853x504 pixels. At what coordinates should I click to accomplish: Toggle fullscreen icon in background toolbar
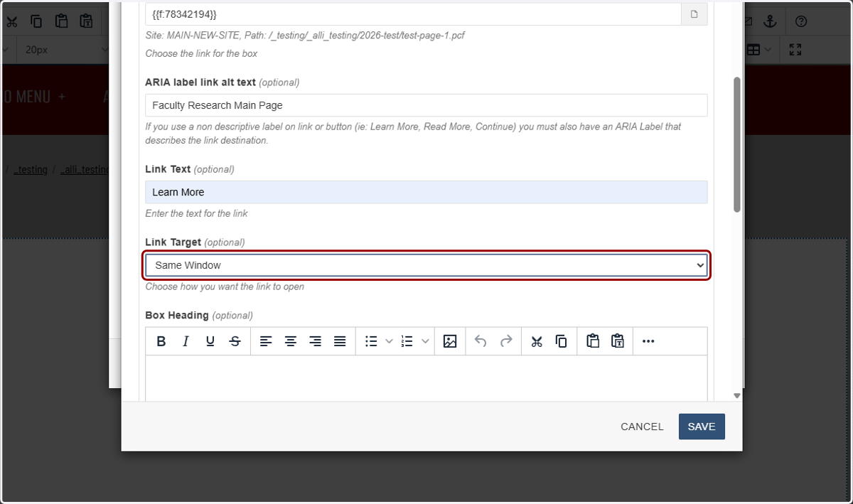(795, 50)
